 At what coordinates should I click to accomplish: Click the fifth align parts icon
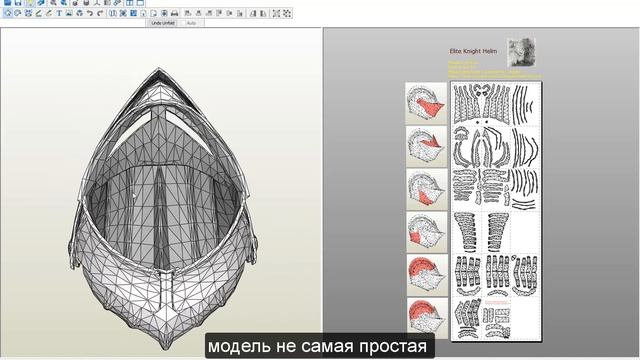tap(229, 13)
